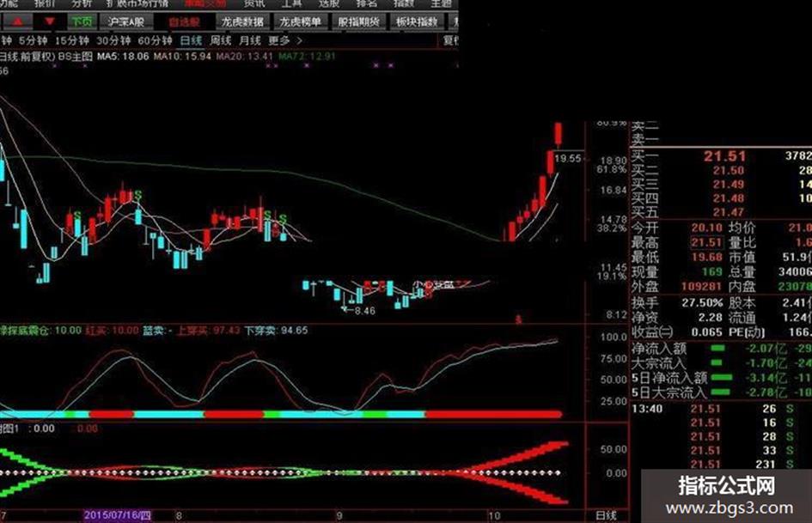Viewport: 812px width, 523px height.
Task: Open the 工具 menu
Action: (291, 3)
